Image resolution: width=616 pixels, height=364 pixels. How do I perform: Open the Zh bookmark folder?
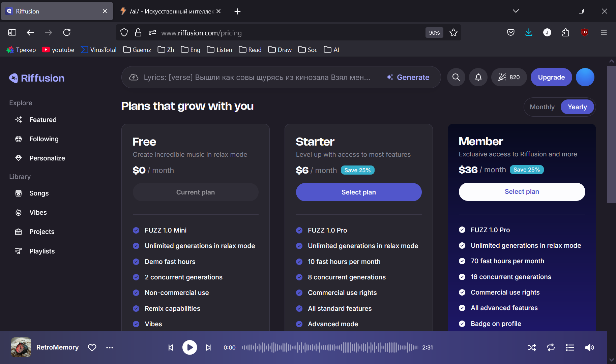166,50
